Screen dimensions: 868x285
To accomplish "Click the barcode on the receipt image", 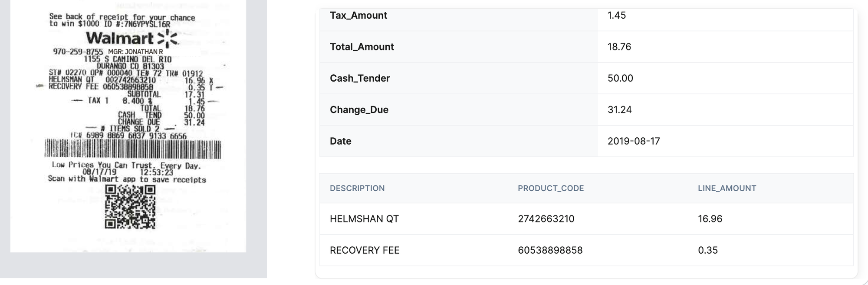I will point(133,149).
